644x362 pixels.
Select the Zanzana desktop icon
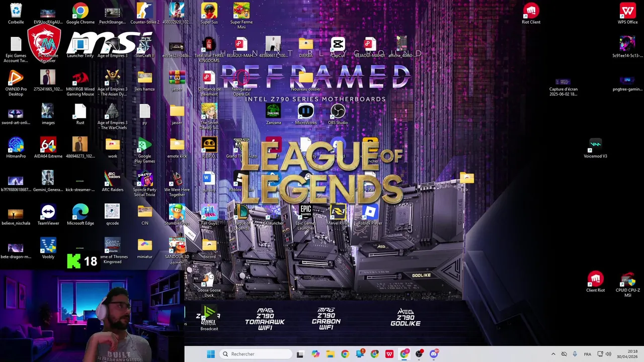[x=274, y=115]
